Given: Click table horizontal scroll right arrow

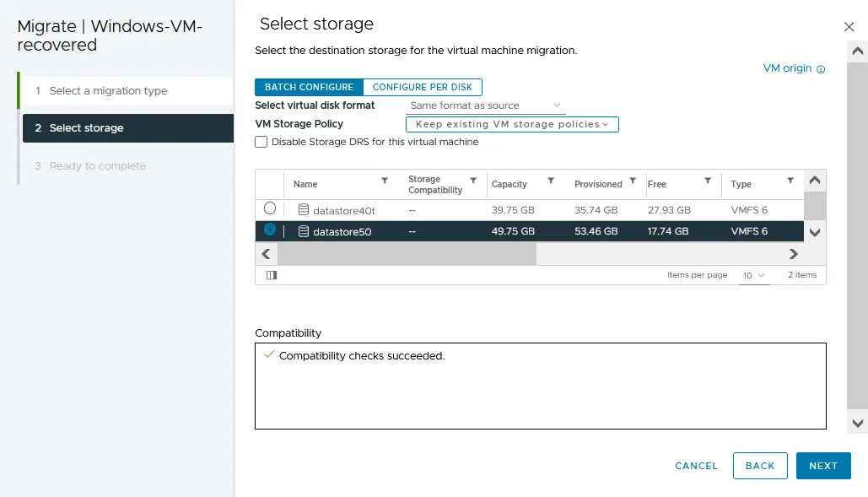Looking at the screenshot, I should click(x=793, y=254).
